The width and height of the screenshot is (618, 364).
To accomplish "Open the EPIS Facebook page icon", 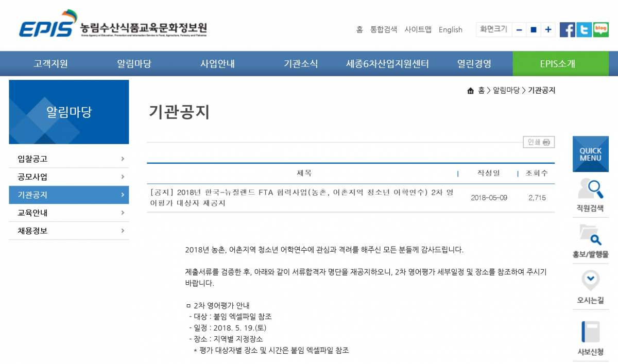I will click(x=567, y=30).
